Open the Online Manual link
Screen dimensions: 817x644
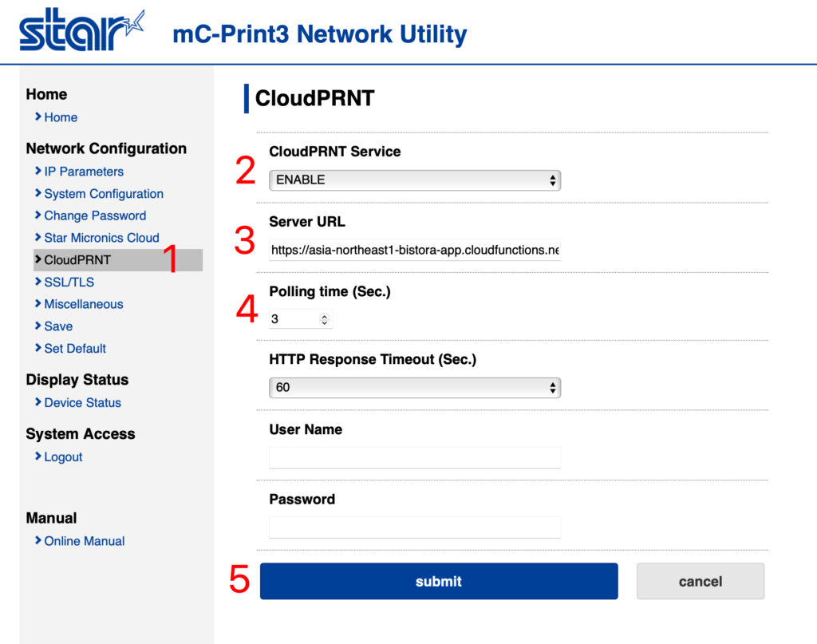85,541
